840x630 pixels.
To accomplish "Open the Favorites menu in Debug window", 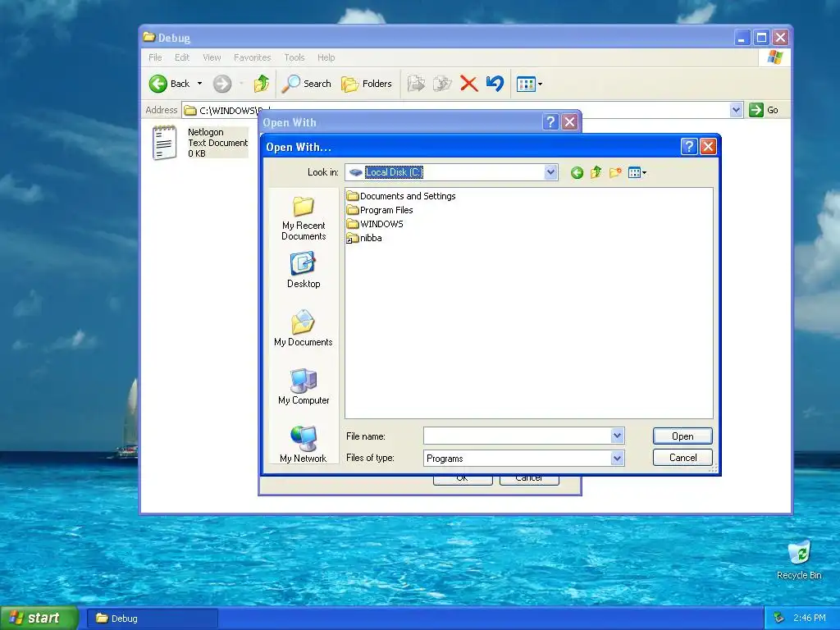I will tap(252, 57).
